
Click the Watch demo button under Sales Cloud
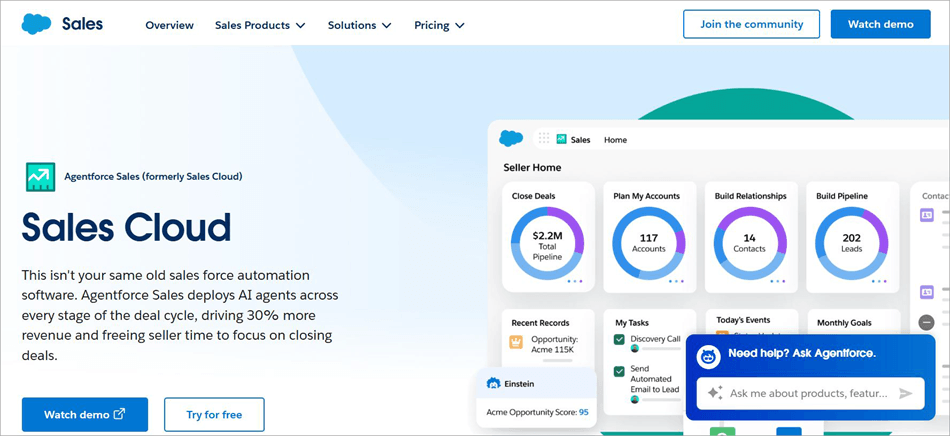[85, 415]
